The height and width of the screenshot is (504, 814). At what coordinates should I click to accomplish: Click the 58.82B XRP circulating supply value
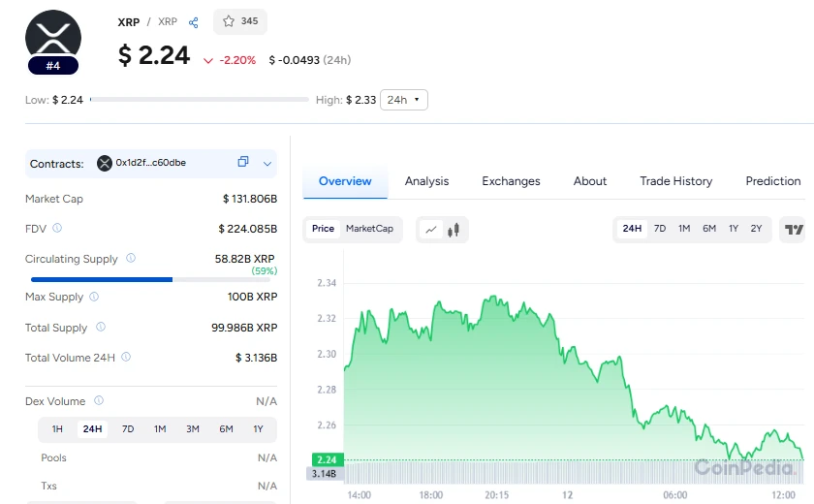(x=244, y=259)
